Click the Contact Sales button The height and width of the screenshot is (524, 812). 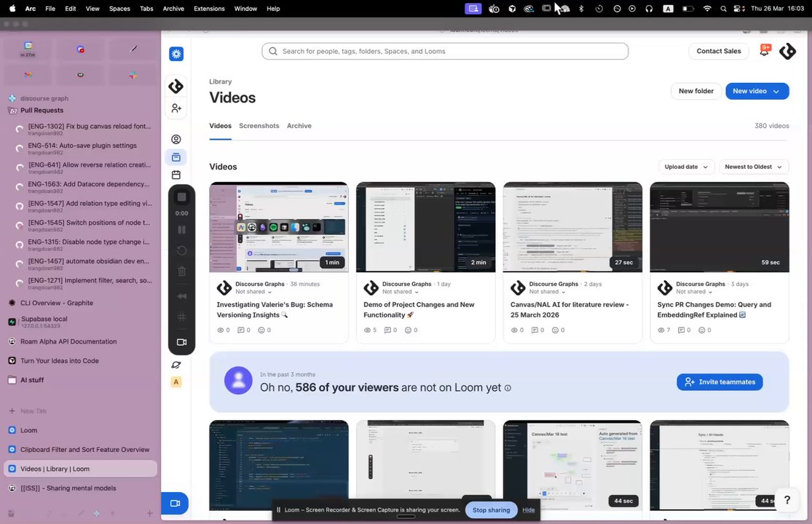[x=718, y=51]
